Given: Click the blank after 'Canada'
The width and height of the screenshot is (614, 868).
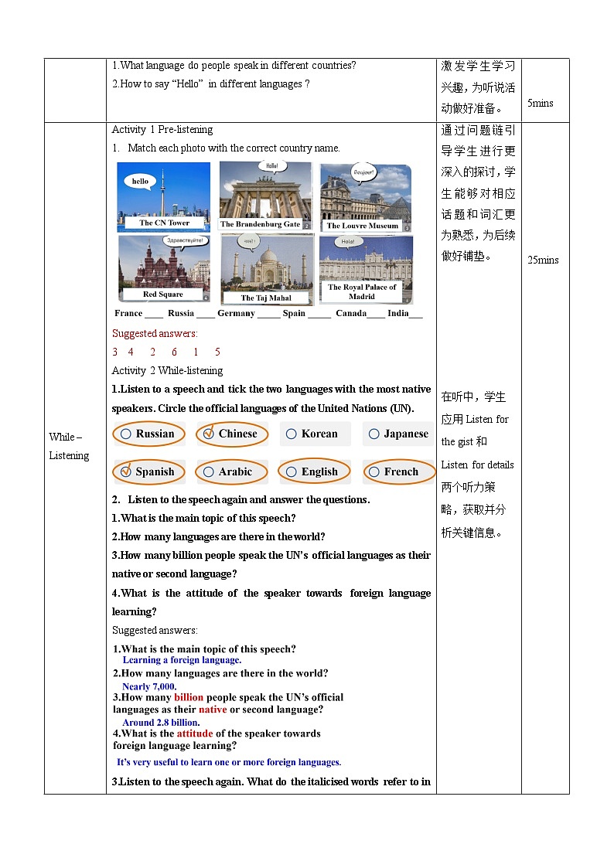Looking at the screenshot, I should (x=376, y=315).
